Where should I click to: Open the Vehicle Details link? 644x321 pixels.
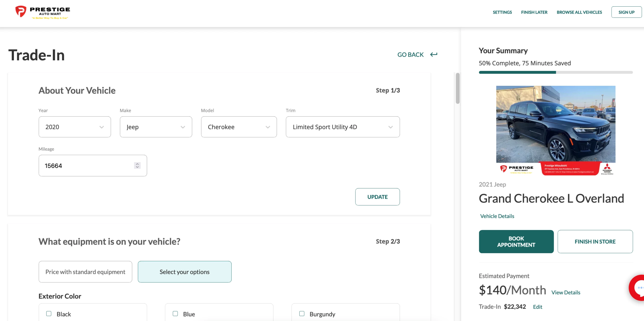497,216
